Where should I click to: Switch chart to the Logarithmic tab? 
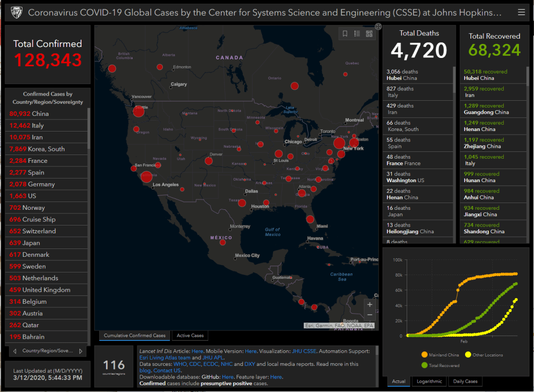429,382
